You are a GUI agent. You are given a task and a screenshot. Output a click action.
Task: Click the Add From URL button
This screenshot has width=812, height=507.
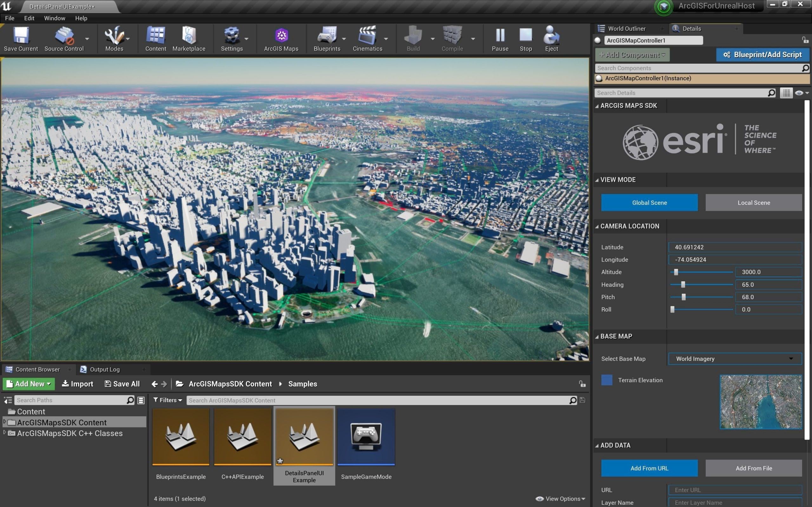click(649, 468)
